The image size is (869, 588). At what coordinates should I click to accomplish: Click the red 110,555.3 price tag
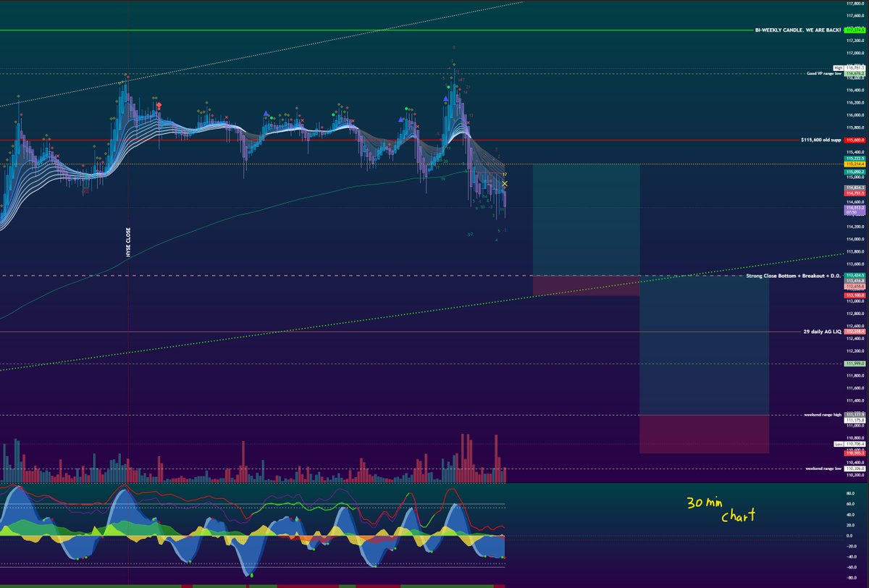pos(855,453)
